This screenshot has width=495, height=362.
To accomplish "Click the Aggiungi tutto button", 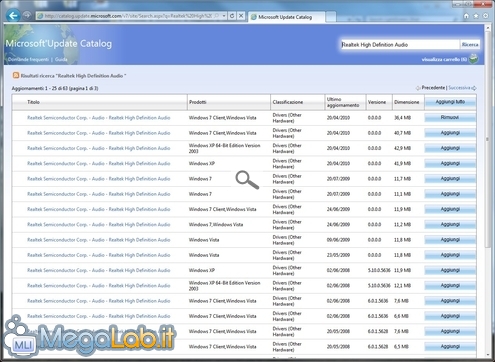I will (x=450, y=102).
